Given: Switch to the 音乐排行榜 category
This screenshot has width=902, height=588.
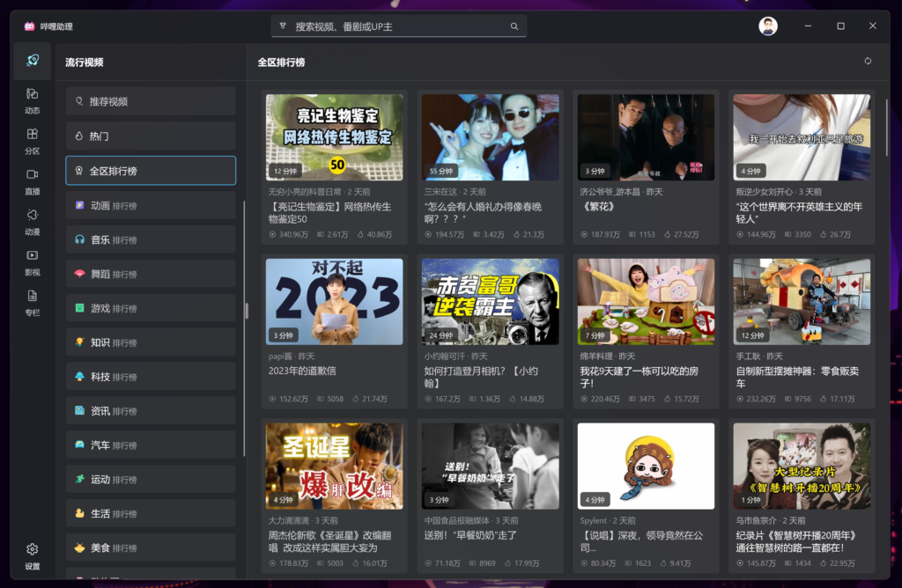Looking at the screenshot, I should [x=150, y=239].
